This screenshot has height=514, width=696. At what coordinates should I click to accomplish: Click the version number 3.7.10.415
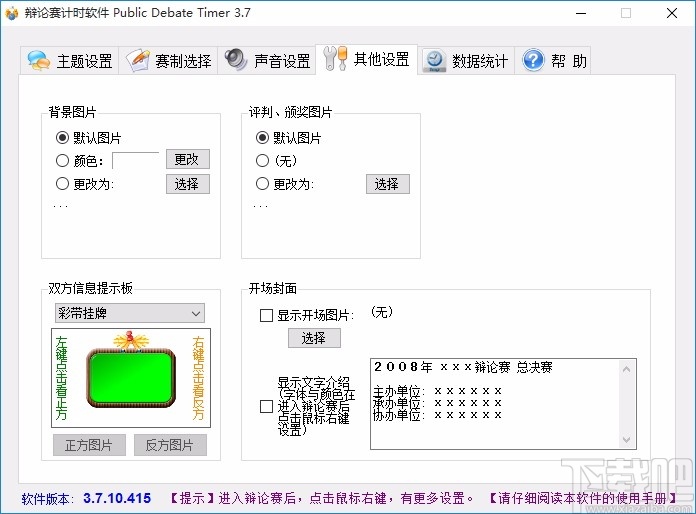[x=117, y=498]
